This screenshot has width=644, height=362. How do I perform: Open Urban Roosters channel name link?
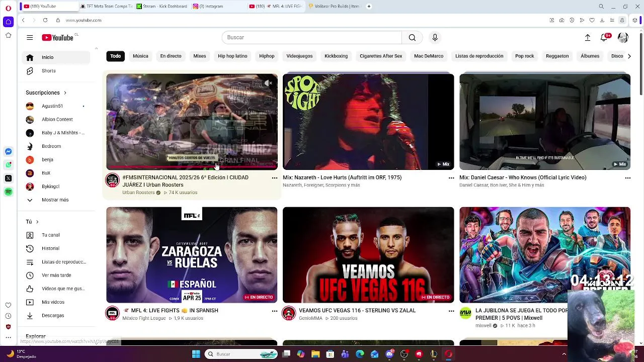point(138,193)
